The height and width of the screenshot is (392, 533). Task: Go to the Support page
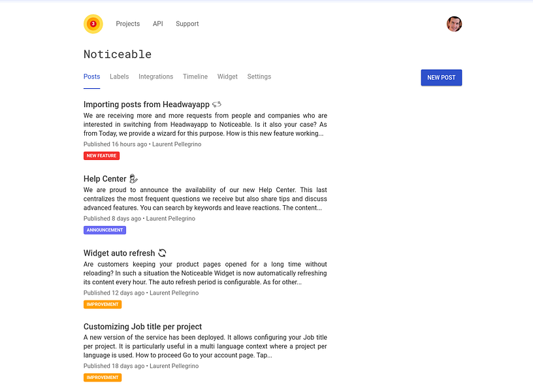pyautogui.click(x=187, y=24)
